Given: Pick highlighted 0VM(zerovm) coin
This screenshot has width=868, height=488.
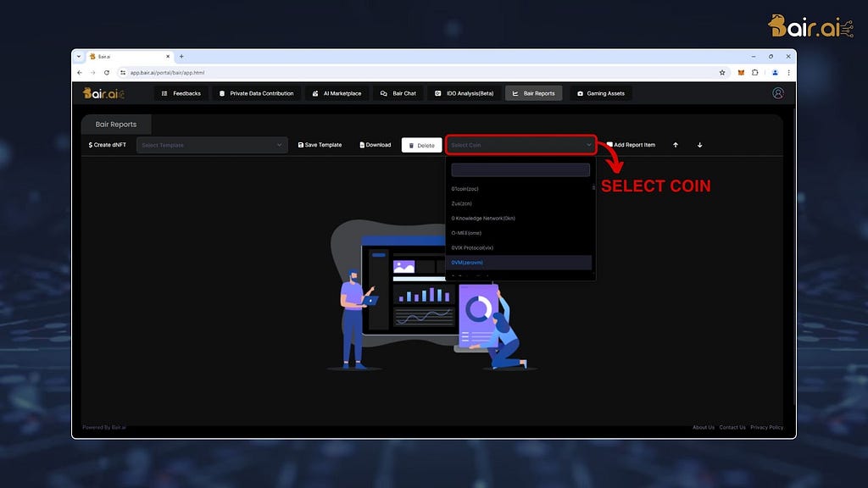Looking at the screenshot, I should coord(519,263).
